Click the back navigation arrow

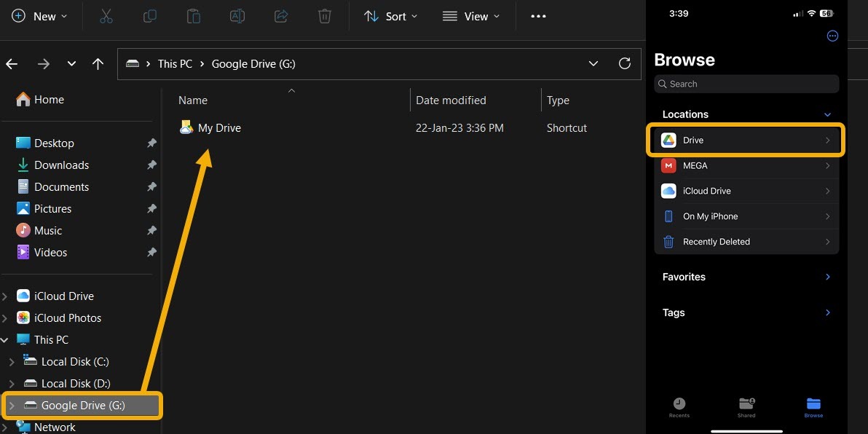12,63
